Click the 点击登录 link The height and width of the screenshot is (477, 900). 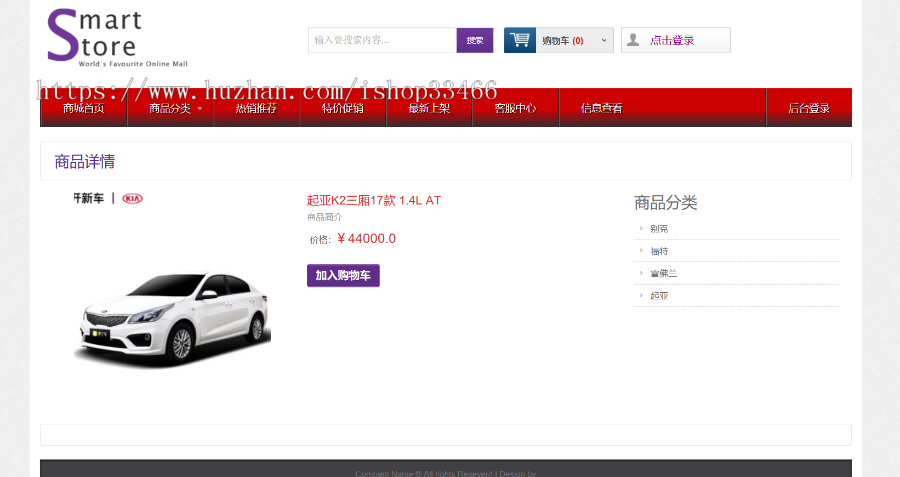click(x=672, y=40)
